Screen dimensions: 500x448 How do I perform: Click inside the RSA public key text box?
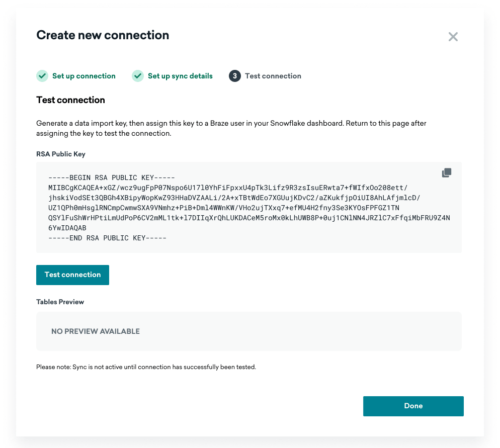(x=248, y=207)
